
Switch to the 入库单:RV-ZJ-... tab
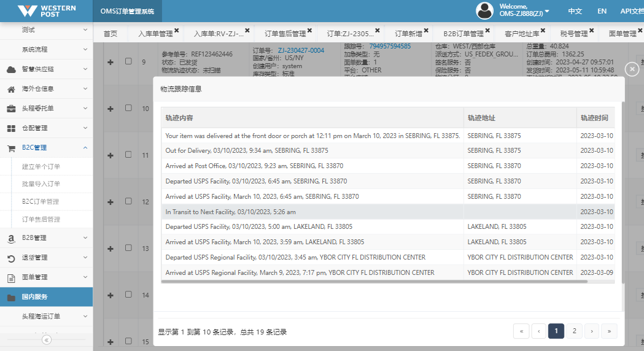tap(219, 34)
